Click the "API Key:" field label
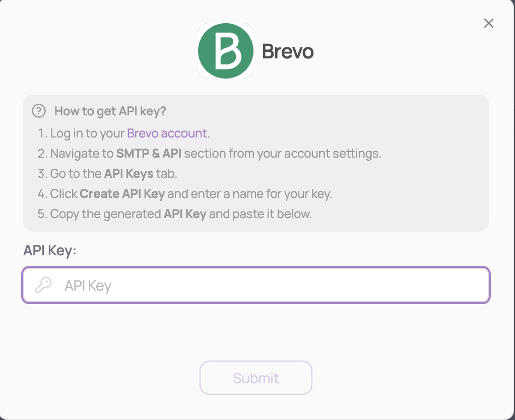515x420 pixels. point(49,250)
